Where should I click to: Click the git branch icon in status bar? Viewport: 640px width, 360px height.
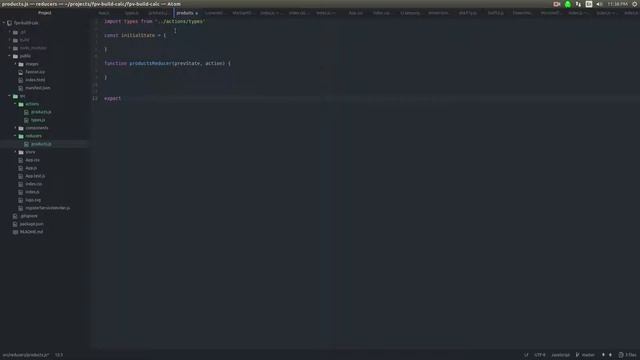[578, 355]
